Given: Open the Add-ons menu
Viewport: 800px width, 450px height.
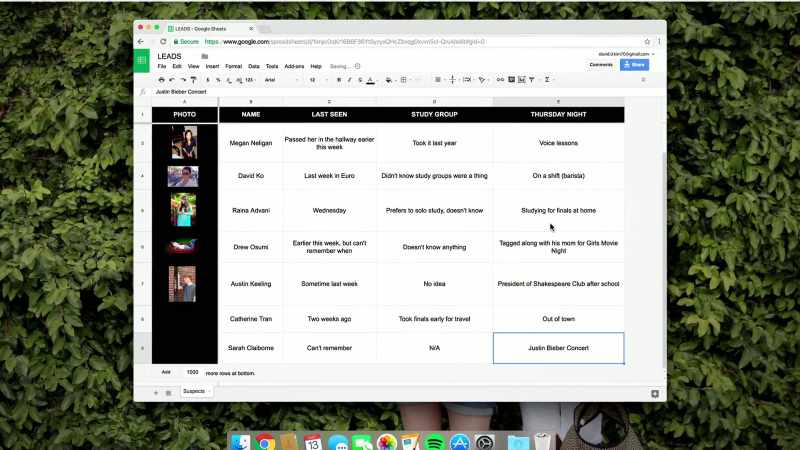Looking at the screenshot, I should click(294, 66).
